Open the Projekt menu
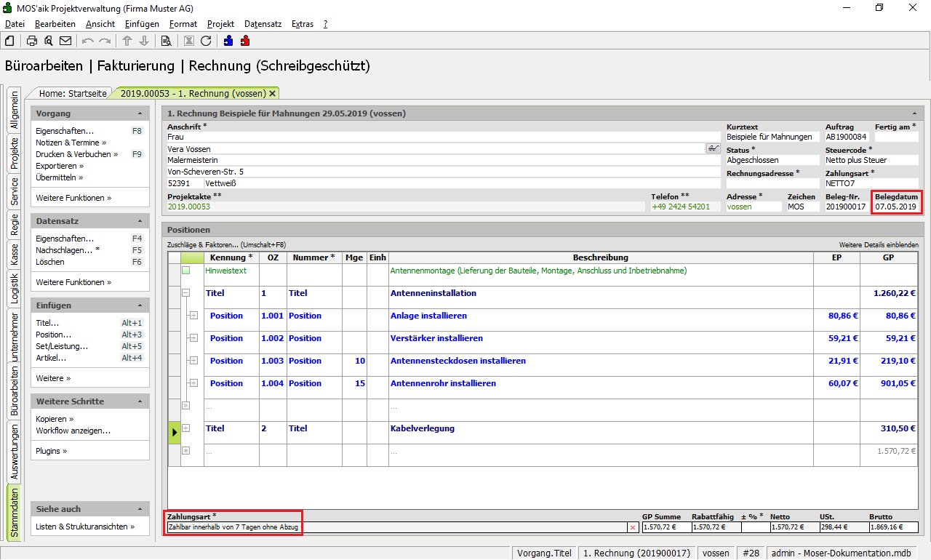 pyautogui.click(x=220, y=24)
